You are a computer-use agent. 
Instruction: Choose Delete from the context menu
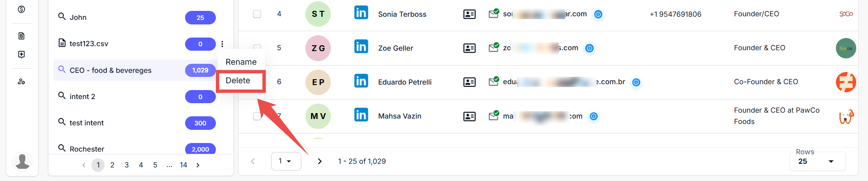point(238,81)
